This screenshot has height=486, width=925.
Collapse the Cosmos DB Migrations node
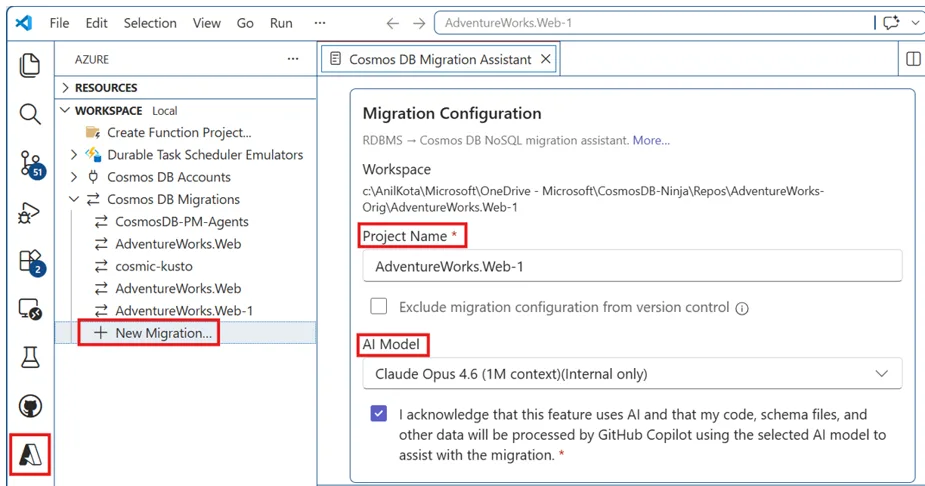[x=74, y=199]
